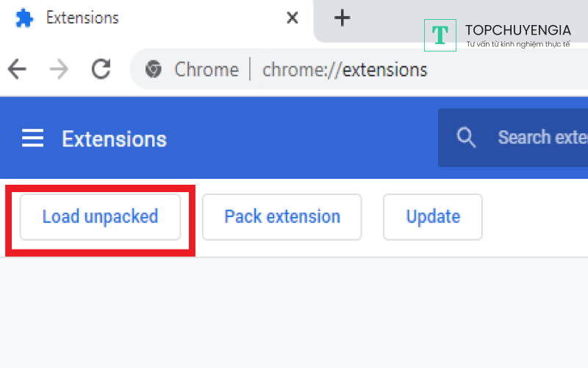Open a new tab with plus button
588x368 pixels.
[342, 18]
